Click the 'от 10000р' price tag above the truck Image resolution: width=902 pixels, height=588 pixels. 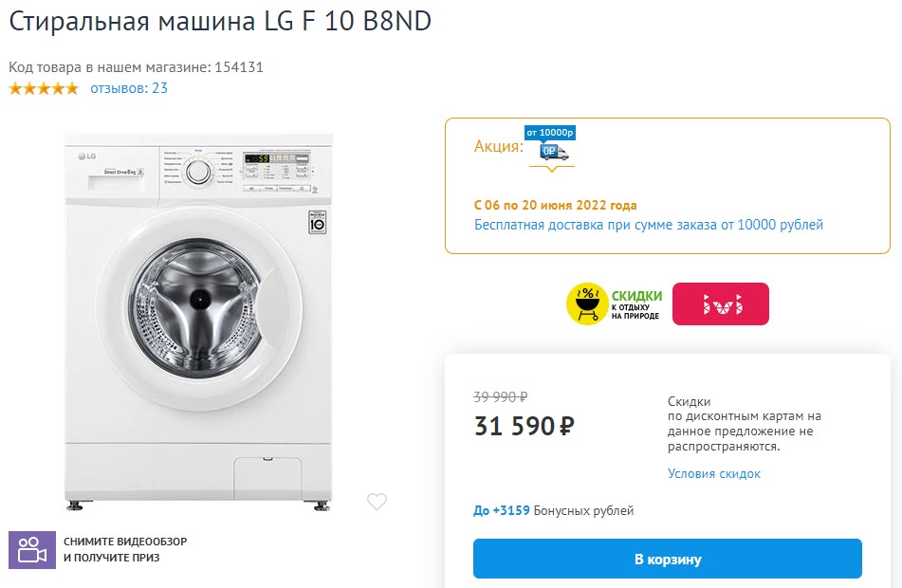point(549,133)
